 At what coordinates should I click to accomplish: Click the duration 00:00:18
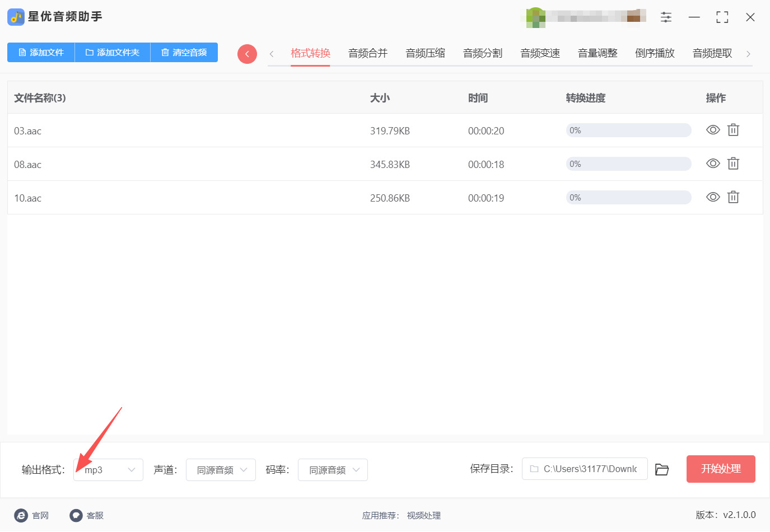click(x=486, y=165)
